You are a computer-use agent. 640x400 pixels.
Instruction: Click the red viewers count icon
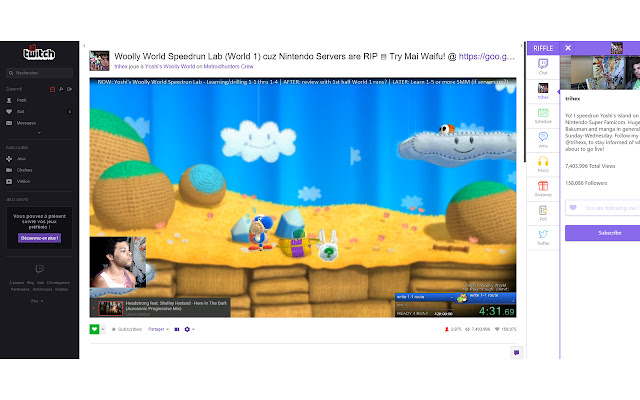[447, 329]
